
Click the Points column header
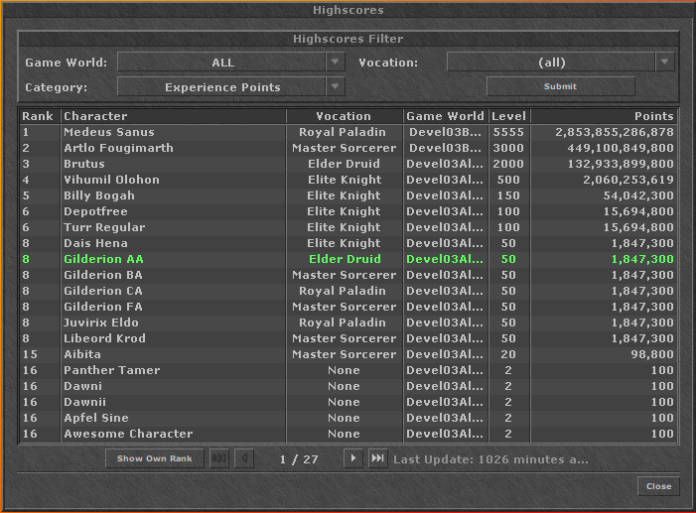pos(603,116)
